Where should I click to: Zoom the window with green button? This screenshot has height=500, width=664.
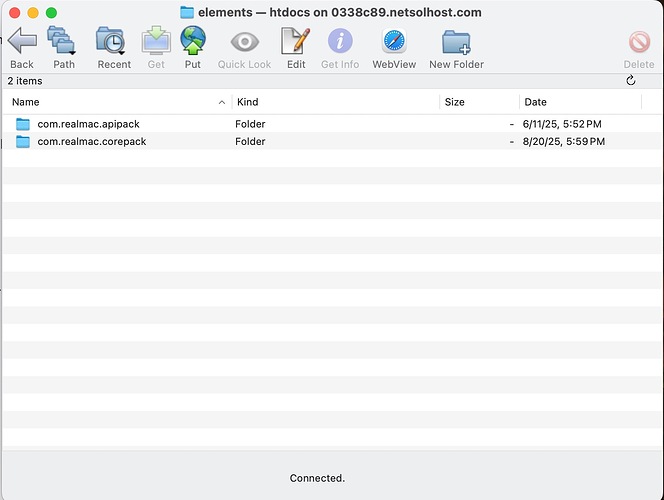click(51, 13)
